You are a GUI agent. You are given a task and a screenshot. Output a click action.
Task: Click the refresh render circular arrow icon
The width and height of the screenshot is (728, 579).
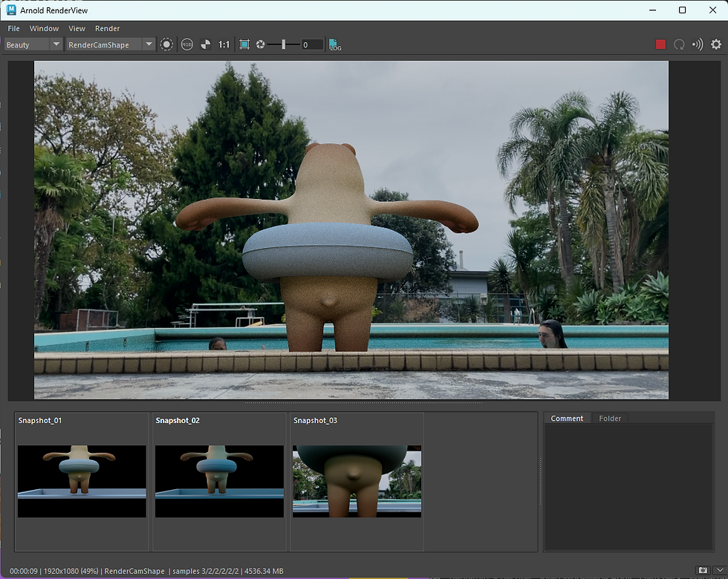click(x=679, y=45)
